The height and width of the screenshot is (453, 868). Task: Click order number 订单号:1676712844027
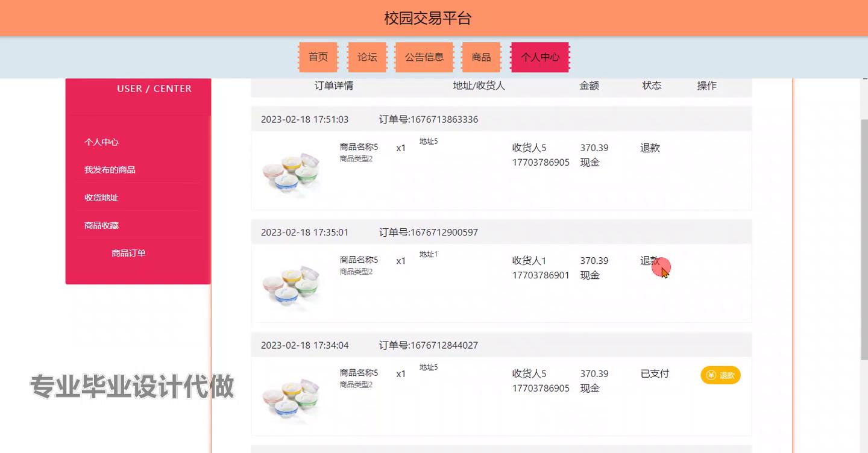pyautogui.click(x=429, y=345)
